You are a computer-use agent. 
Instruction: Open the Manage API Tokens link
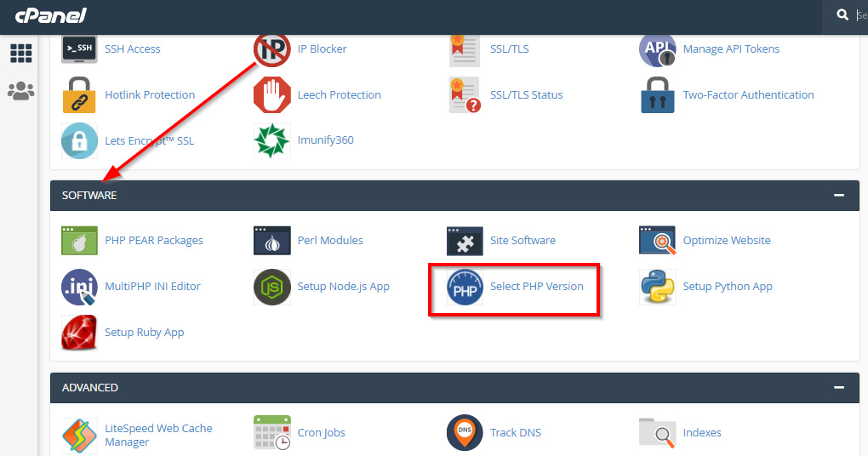pyautogui.click(x=731, y=49)
